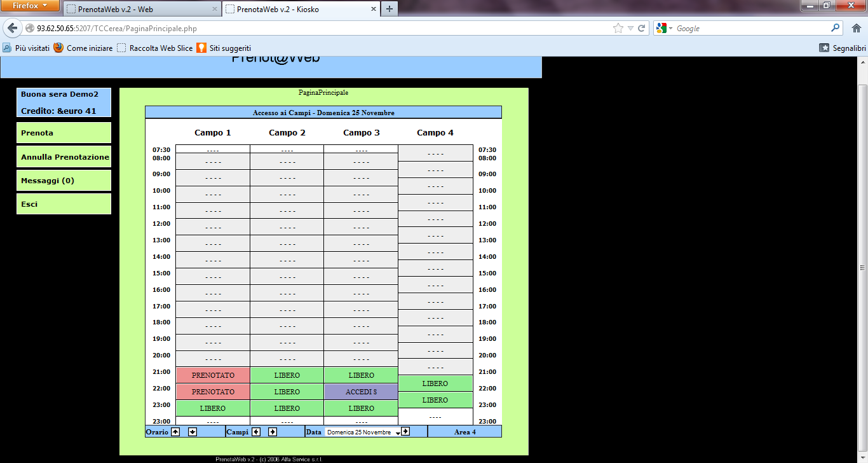The height and width of the screenshot is (463, 868).
Task: Select the LIBERO slot at 23:00 on Campo 1
Action: 213,408
